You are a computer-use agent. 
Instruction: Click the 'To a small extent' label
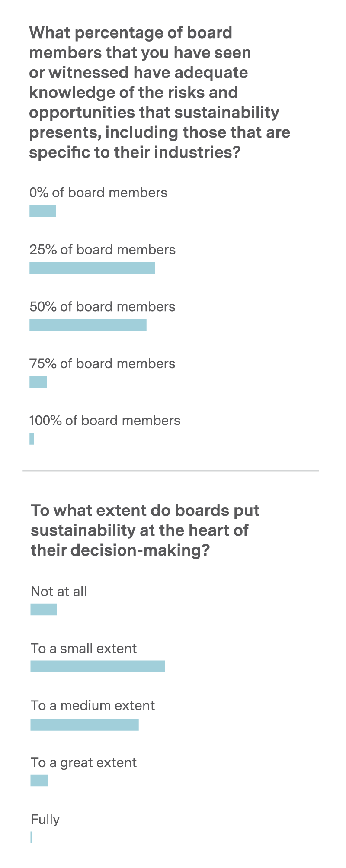coord(84,649)
